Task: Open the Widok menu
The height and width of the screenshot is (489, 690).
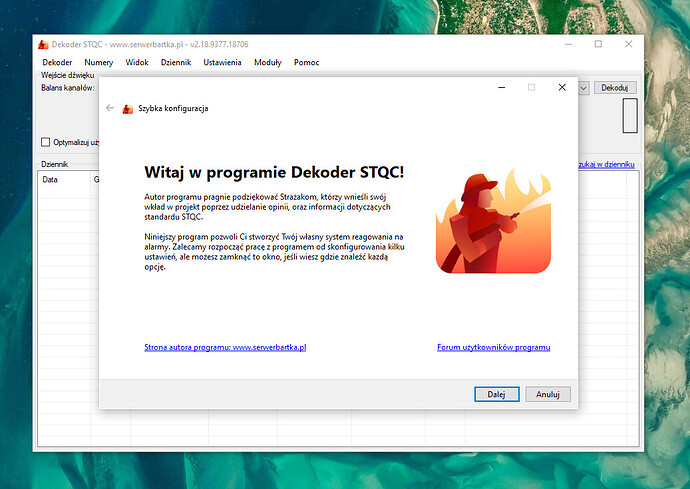Action: point(137,62)
